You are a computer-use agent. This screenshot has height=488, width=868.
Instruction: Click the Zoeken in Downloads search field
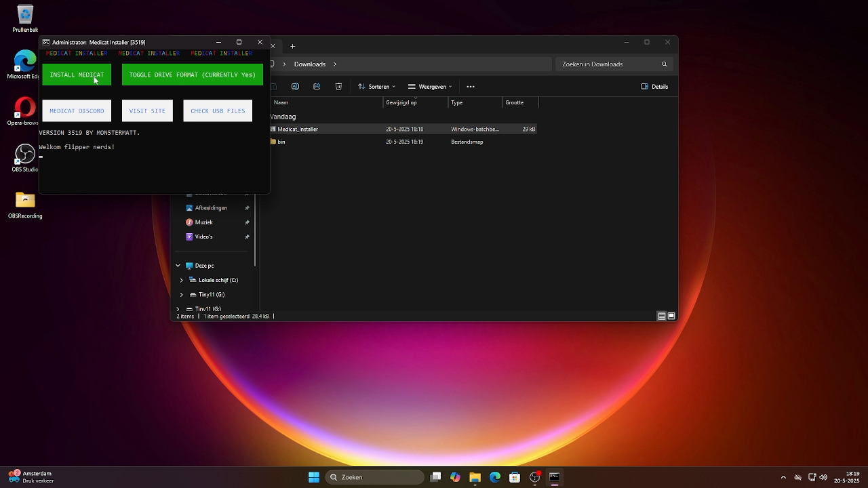[x=614, y=64]
